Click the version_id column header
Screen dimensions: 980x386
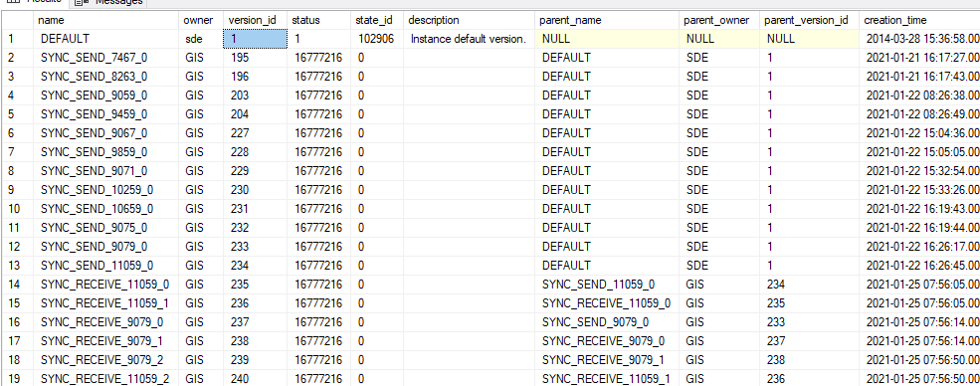point(255,20)
